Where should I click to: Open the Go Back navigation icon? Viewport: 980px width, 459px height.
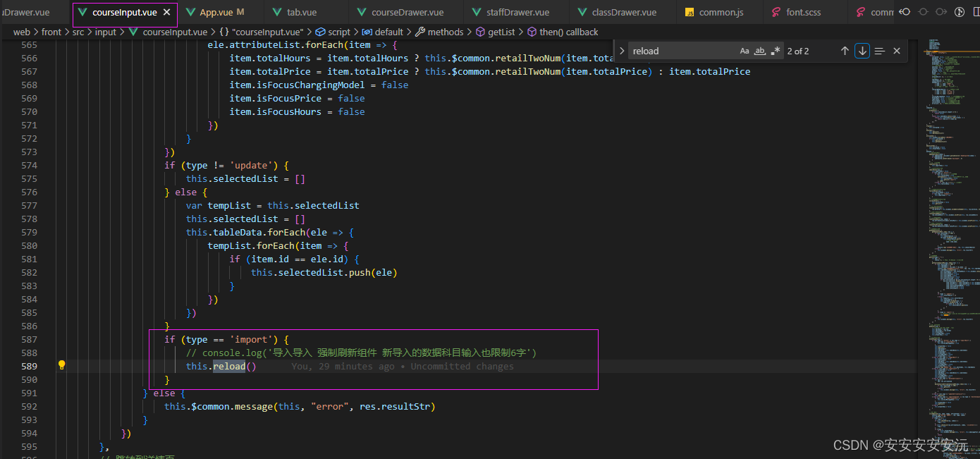(905, 12)
